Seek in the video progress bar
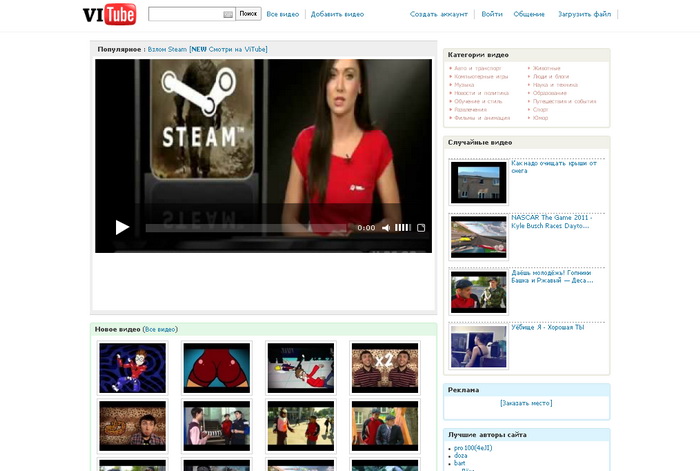This screenshot has height=471, width=700. click(x=246, y=228)
